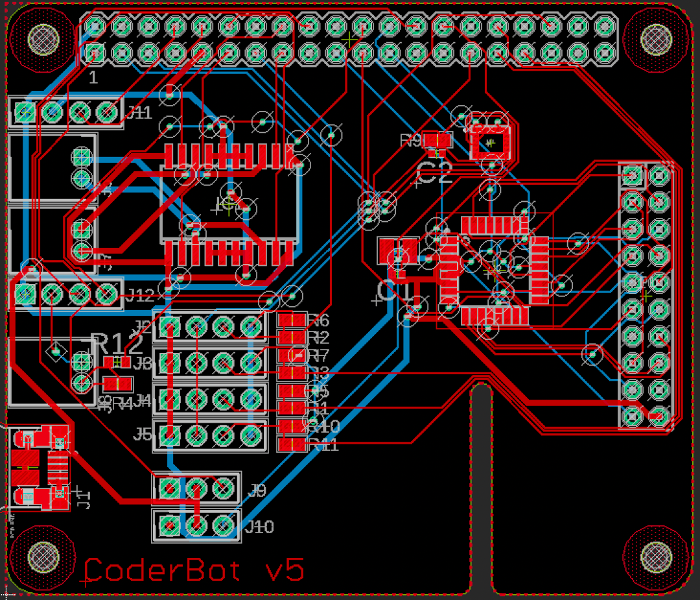The image size is (700, 600).
Task: Click the C1 capacitor label
Action: (394, 291)
